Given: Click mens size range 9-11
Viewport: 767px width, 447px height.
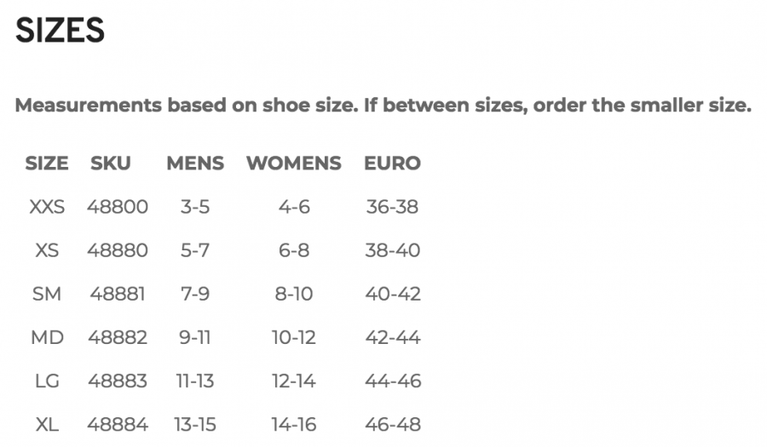Looking at the screenshot, I should (x=195, y=338).
